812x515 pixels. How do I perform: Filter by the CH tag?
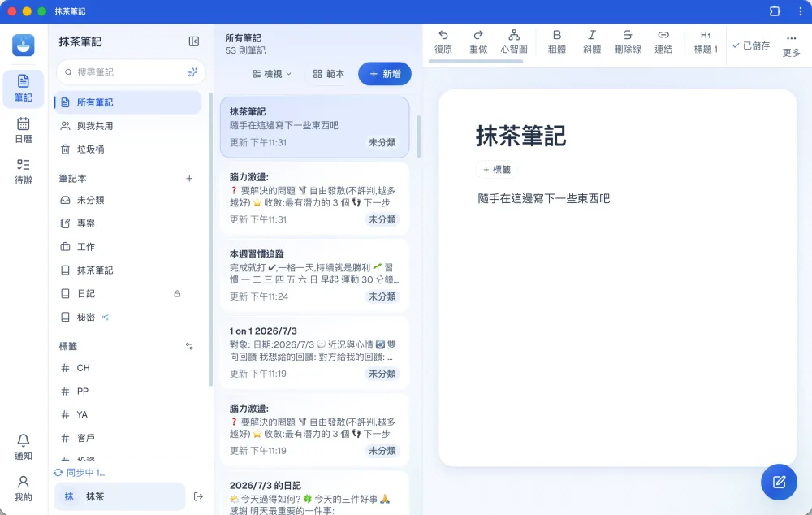[128, 368]
